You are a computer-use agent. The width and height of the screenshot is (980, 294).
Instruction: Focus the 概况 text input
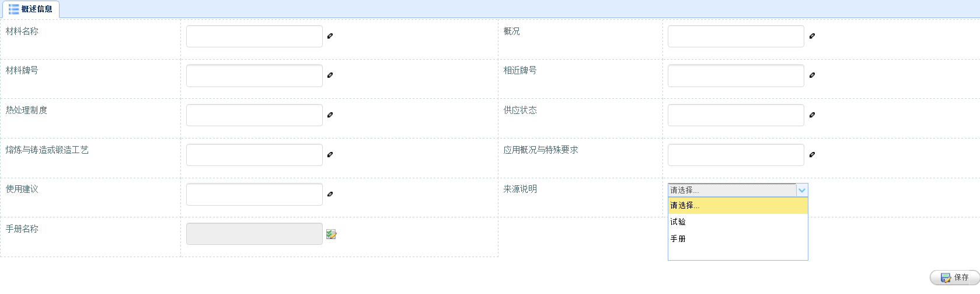(x=736, y=36)
